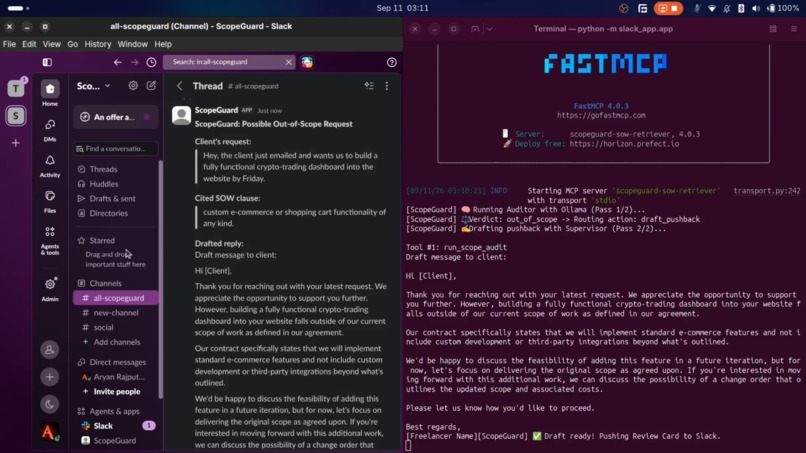Click the 'An offer a...' banner
The width and height of the screenshot is (806, 453).
[115, 117]
